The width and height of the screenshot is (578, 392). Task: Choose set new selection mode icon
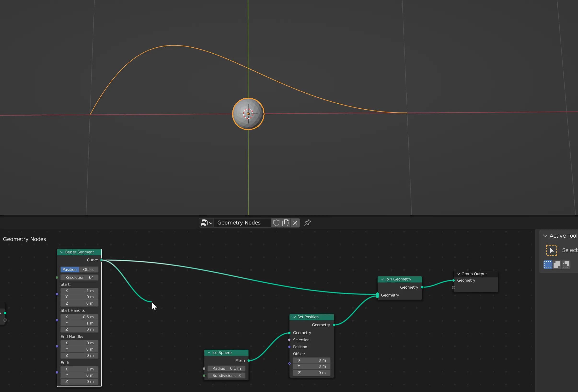click(548, 264)
